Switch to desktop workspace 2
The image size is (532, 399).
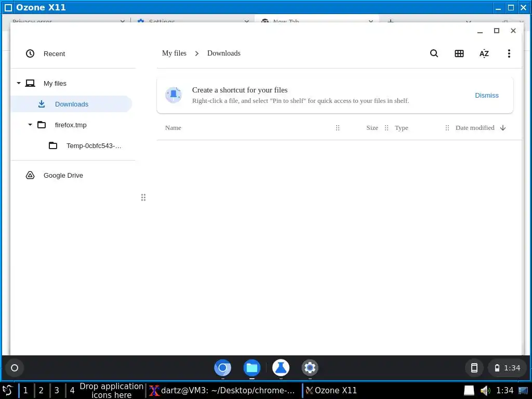pyautogui.click(x=41, y=391)
